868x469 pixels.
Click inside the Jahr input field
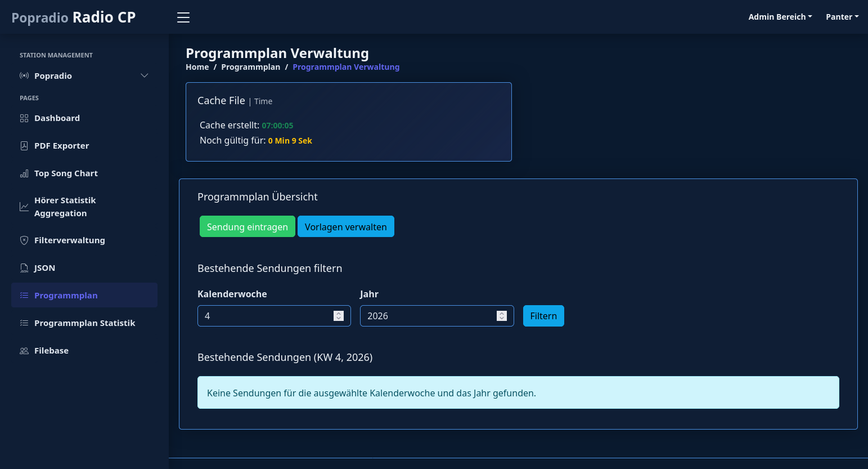point(428,316)
